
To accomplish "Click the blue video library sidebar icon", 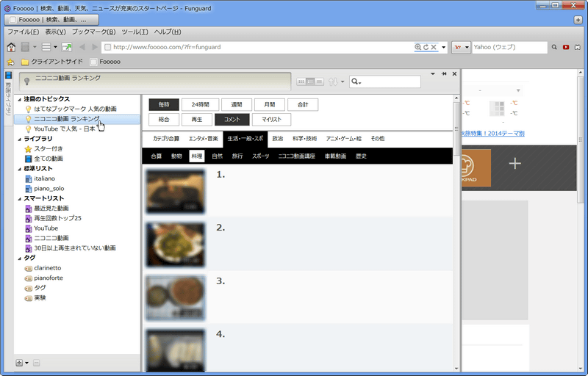I will tap(8, 76).
